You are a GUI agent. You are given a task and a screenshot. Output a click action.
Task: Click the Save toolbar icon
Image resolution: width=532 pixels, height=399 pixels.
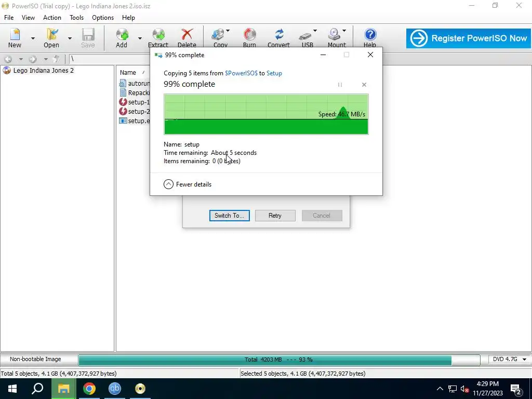(x=88, y=37)
